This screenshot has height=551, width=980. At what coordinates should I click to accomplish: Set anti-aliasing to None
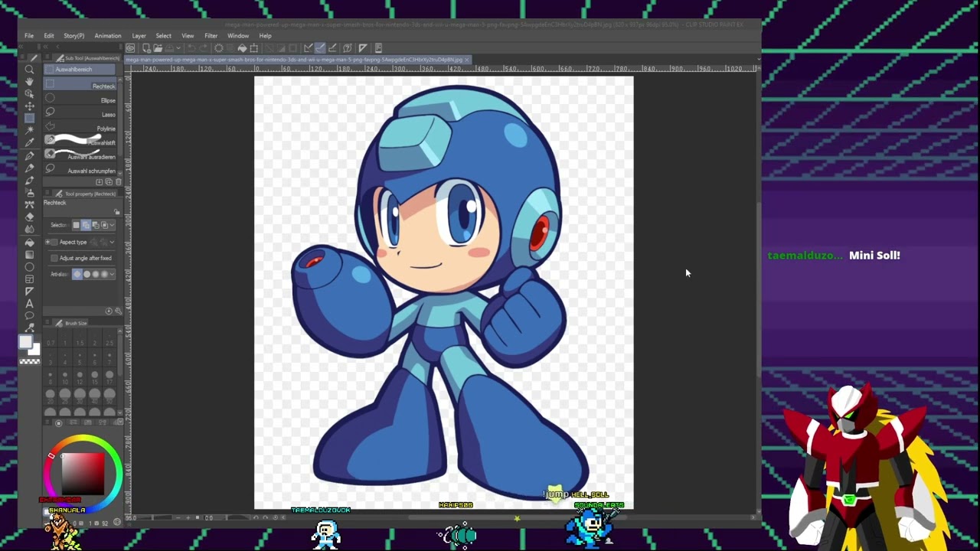[x=77, y=275]
